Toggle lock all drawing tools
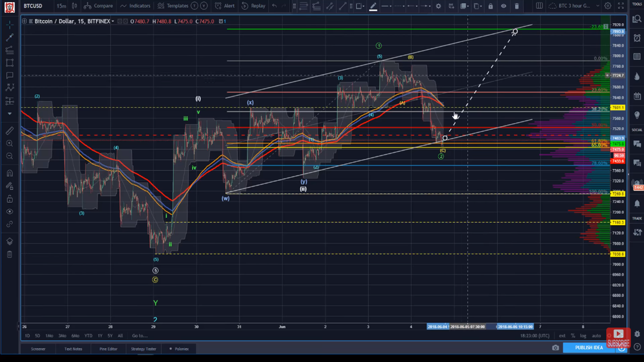Screen dimensions: 644x362 pos(10,199)
